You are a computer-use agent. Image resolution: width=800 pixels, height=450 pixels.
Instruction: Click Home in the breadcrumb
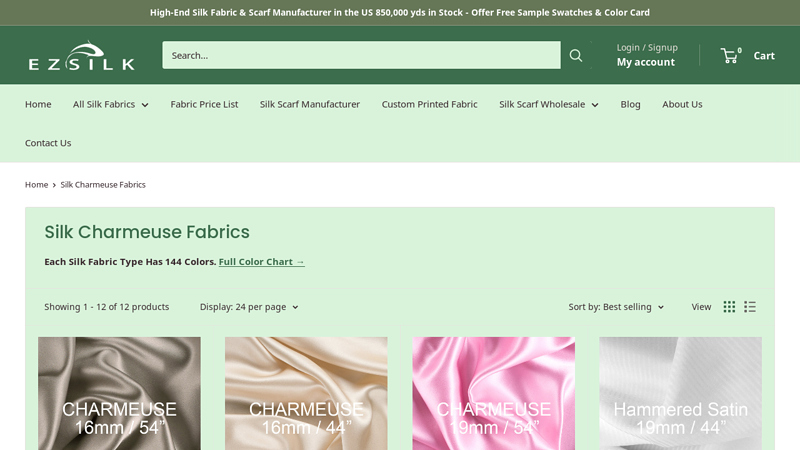pyautogui.click(x=36, y=185)
